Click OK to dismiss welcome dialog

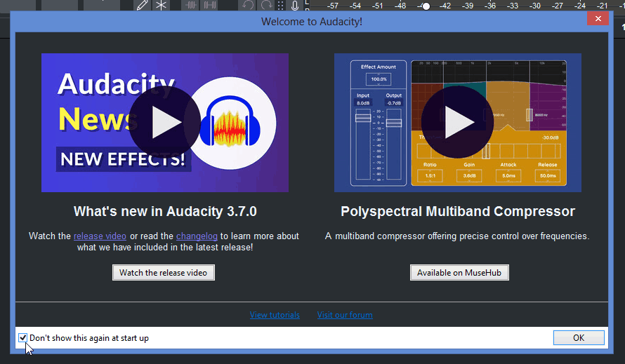[579, 338]
